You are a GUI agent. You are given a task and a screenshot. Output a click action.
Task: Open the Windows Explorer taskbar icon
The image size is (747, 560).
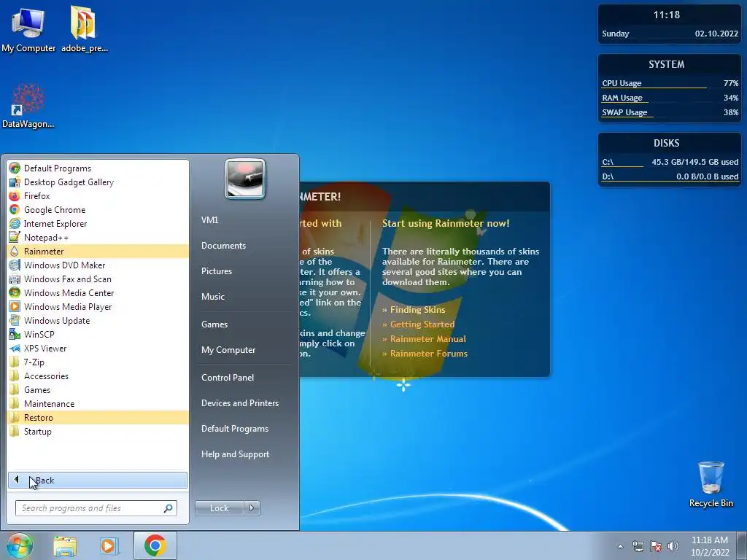[x=65, y=546]
